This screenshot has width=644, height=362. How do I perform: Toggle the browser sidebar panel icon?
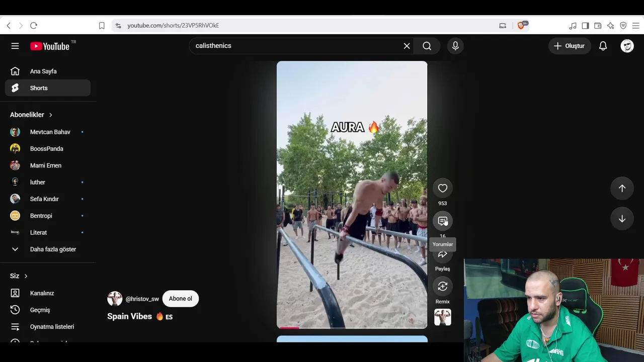[585, 26]
